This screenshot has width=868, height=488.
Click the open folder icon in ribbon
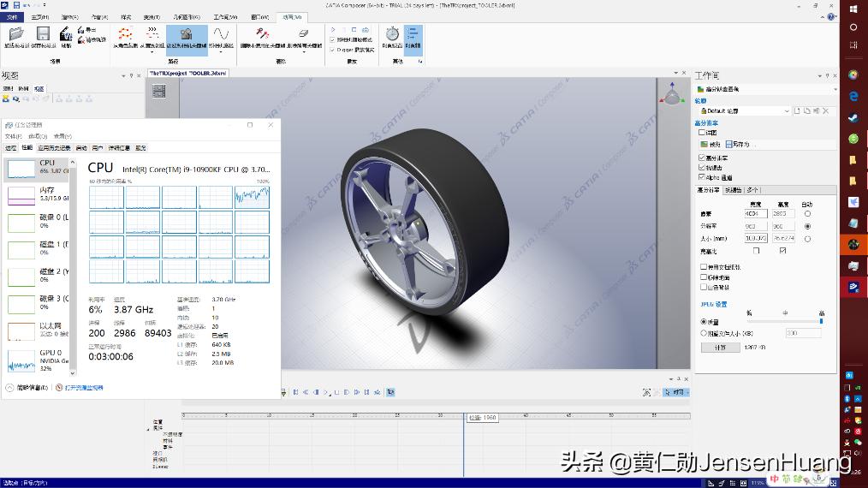(x=15, y=34)
